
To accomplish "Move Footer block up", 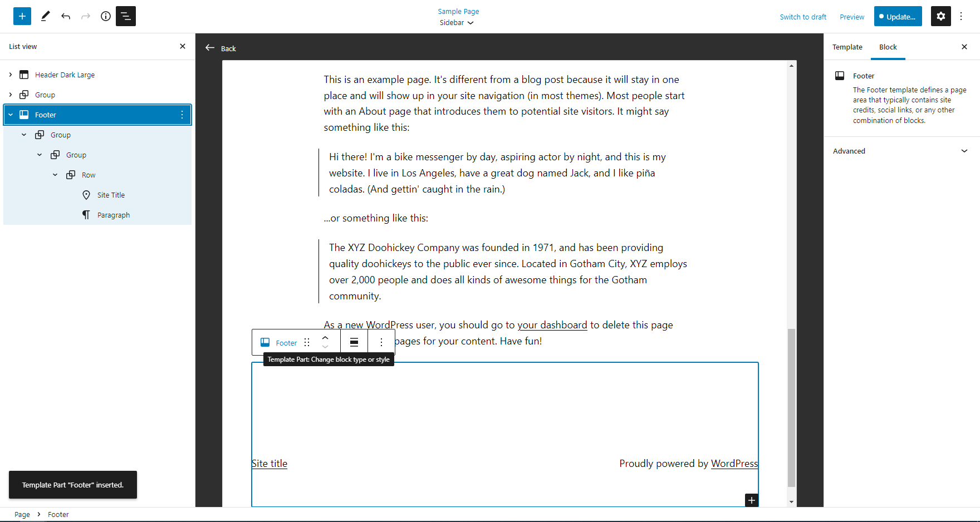I will tap(325, 338).
